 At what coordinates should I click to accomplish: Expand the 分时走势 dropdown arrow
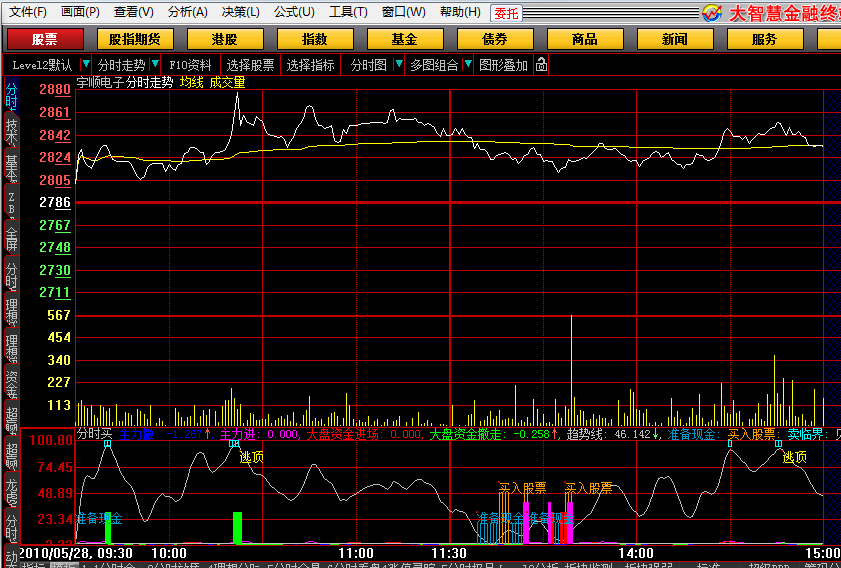155,64
